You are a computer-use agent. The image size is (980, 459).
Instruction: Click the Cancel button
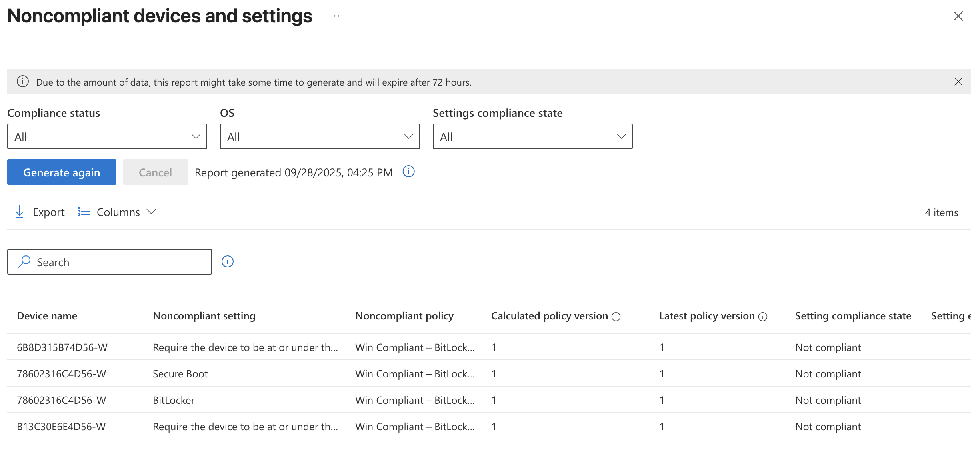(155, 172)
